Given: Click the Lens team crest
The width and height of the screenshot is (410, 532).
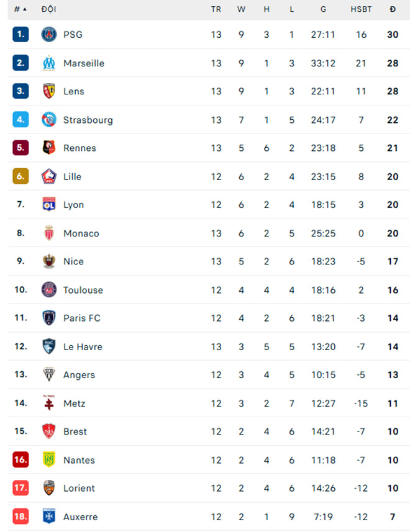Looking at the screenshot, I should pos(48,91).
